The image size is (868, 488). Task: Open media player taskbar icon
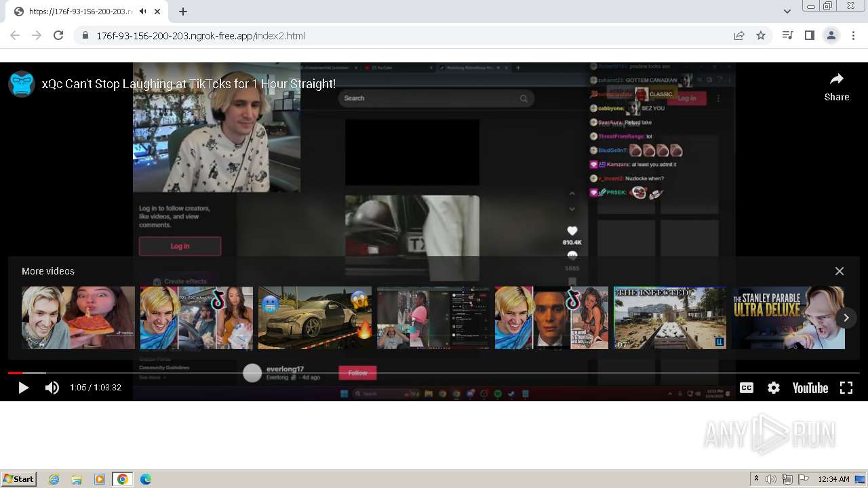click(100, 479)
